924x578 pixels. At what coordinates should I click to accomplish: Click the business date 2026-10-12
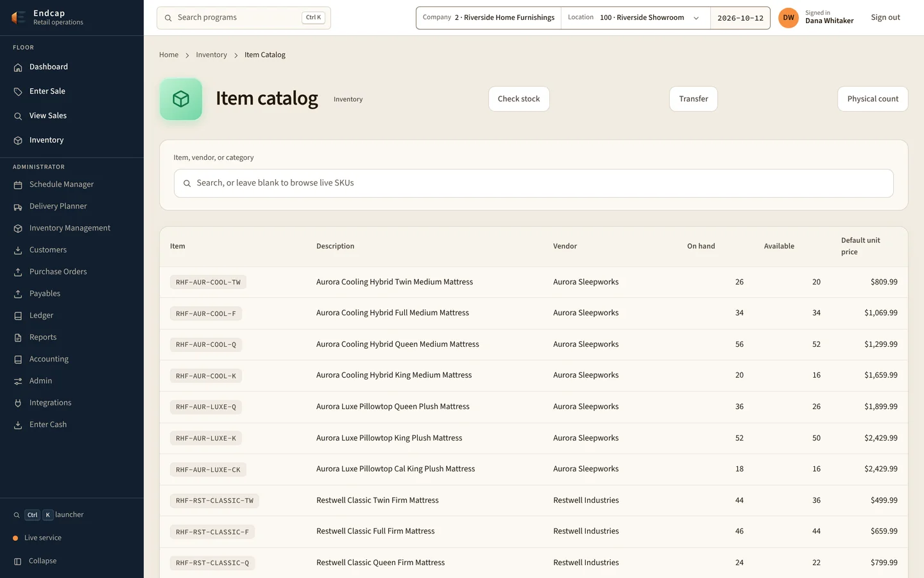(x=740, y=18)
